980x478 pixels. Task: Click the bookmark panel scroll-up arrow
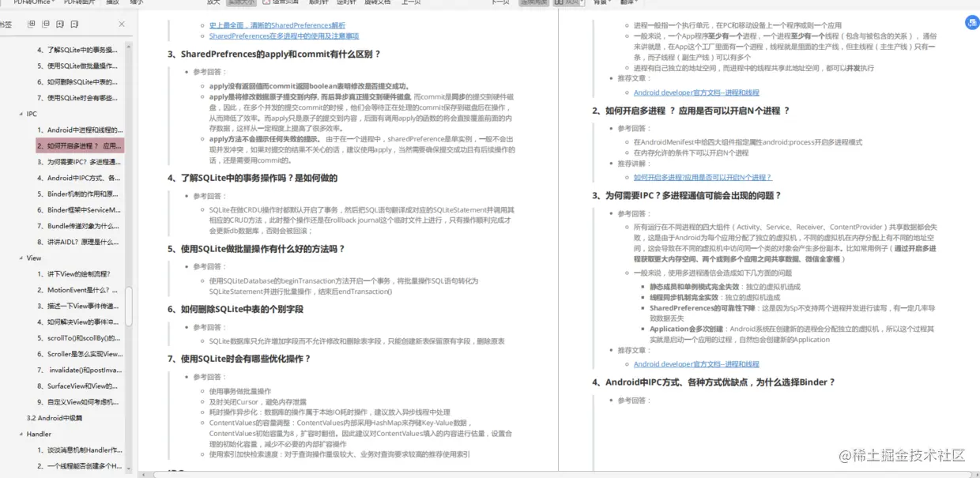129,47
